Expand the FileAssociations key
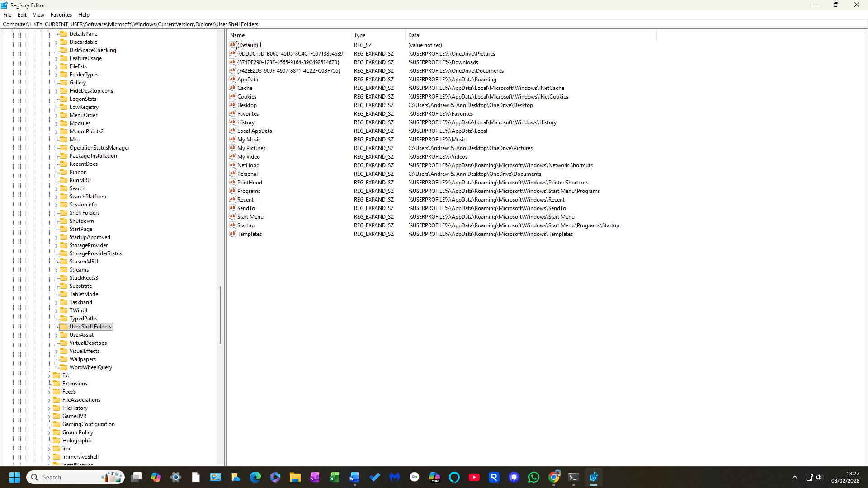 click(49, 400)
